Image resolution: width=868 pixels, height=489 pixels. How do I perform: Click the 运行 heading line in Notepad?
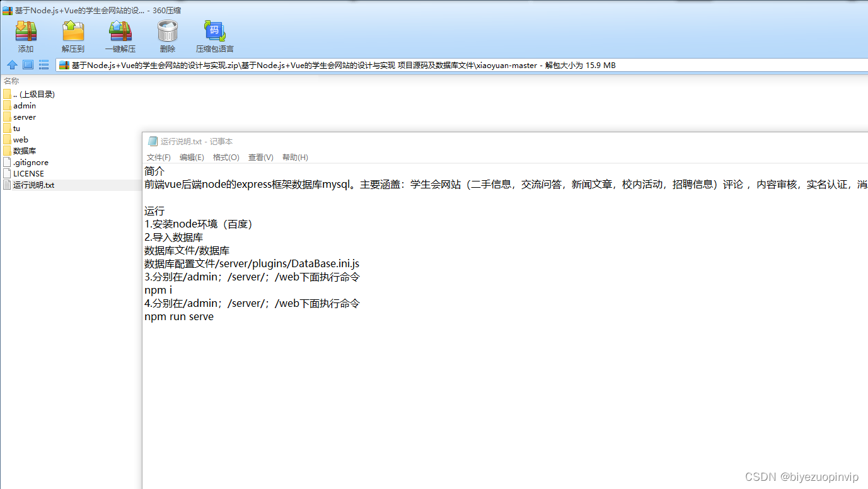click(x=154, y=211)
